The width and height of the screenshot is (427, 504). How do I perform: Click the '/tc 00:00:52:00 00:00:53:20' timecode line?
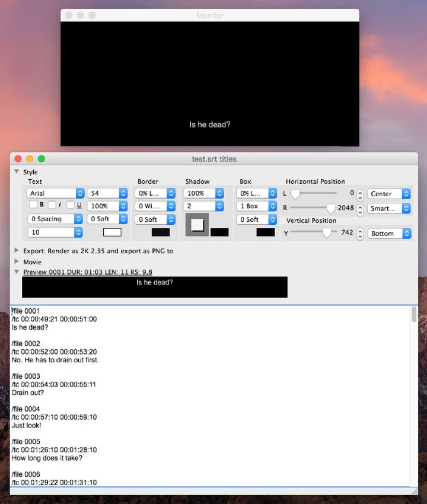coord(54,352)
